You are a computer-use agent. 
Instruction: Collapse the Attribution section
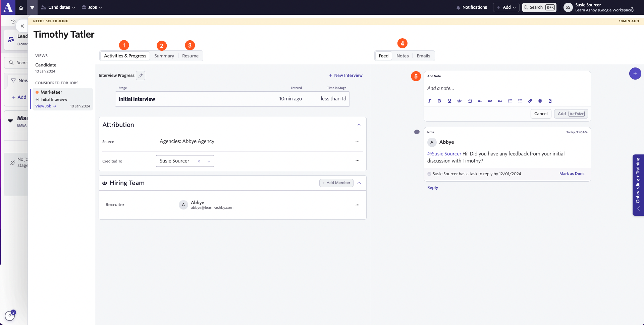point(359,125)
